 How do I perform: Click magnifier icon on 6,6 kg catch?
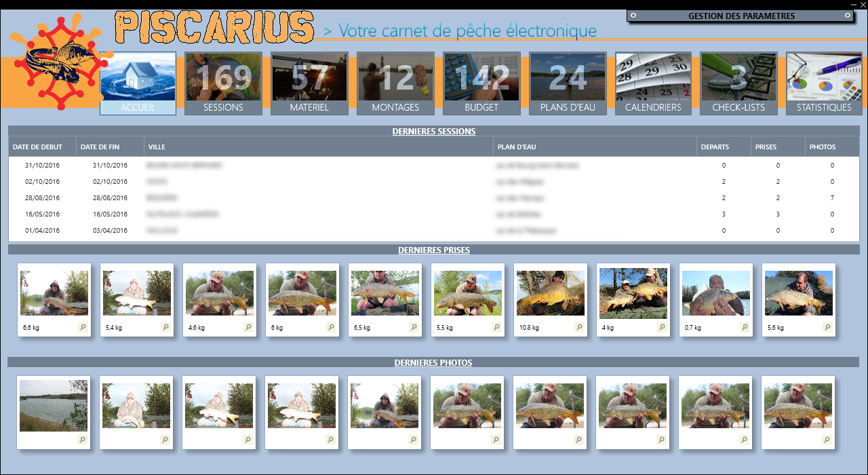point(83,327)
